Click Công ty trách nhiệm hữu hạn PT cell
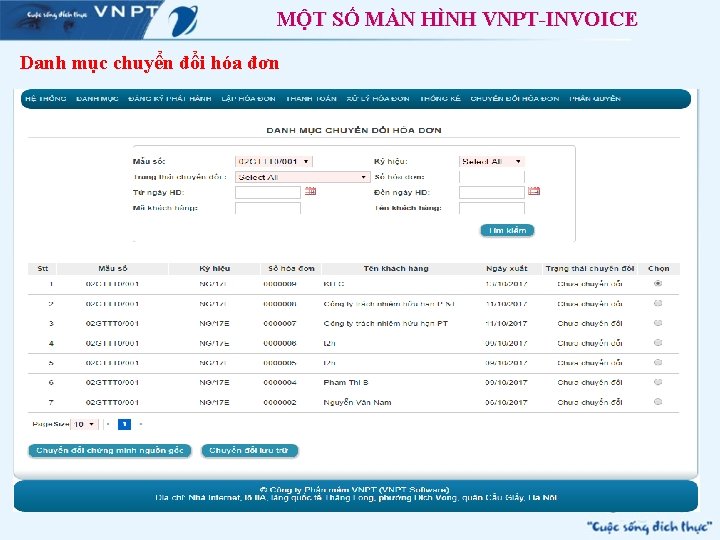This screenshot has width=720, height=540. point(386,324)
